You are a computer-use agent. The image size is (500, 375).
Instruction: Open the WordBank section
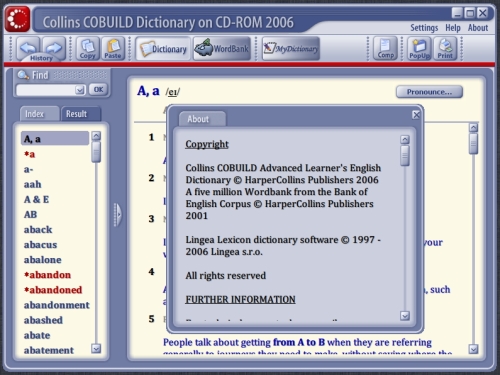click(x=222, y=49)
